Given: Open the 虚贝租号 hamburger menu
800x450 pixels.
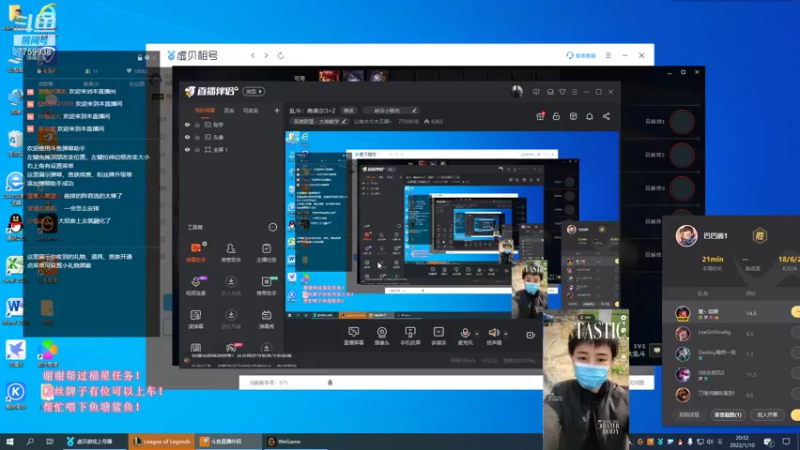Looking at the screenshot, I should tap(608, 55).
